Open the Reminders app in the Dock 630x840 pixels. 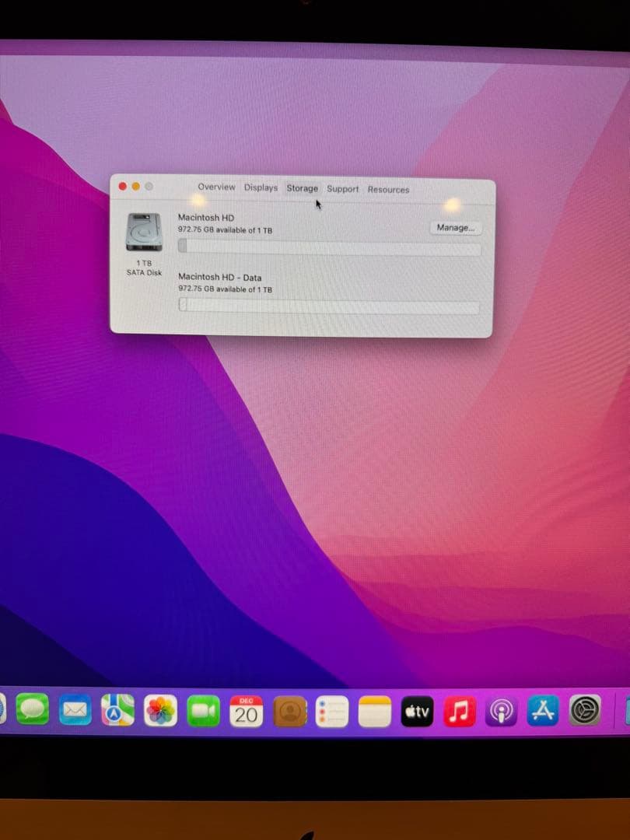click(332, 710)
